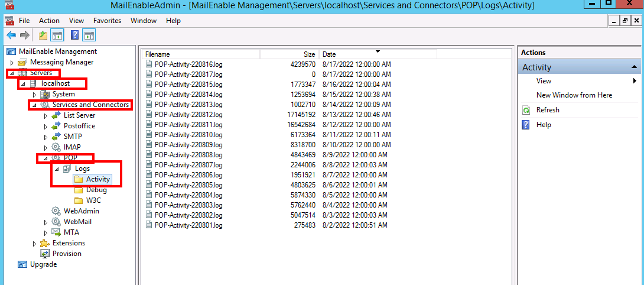
Task: Click Refresh in the Actions pane
Action: (548, 110)
